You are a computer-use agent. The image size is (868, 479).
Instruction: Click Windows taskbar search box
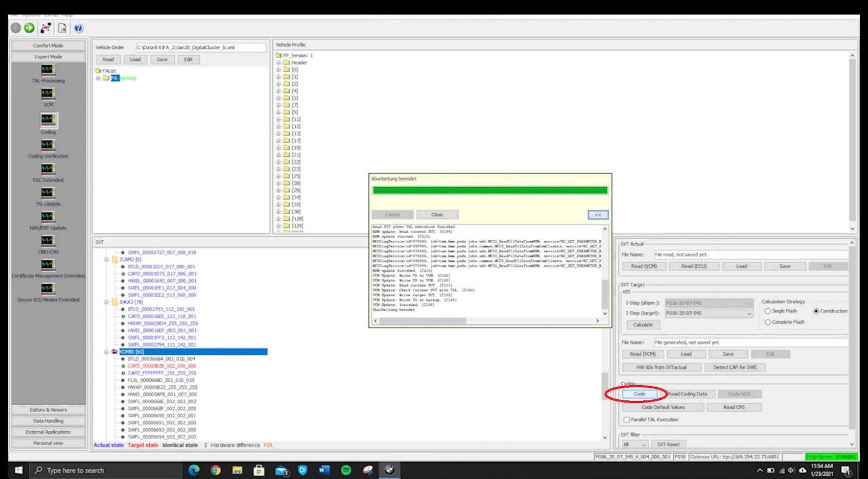point(106,470)
